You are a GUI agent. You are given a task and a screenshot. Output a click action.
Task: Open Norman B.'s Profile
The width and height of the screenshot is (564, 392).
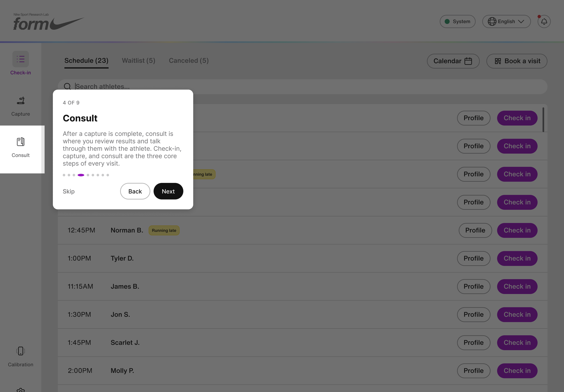coord(475,230)
